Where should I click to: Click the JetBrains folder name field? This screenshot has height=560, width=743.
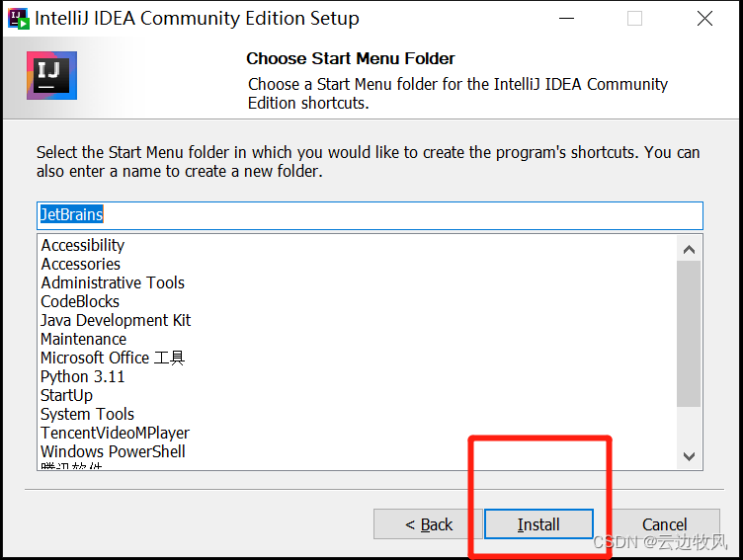(x=370, y=215)
